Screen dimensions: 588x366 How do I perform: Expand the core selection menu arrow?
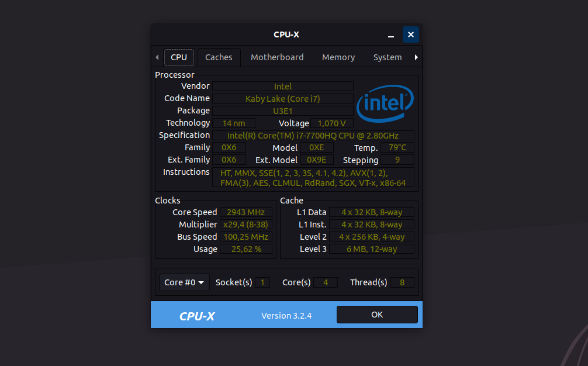coord(201,282)
